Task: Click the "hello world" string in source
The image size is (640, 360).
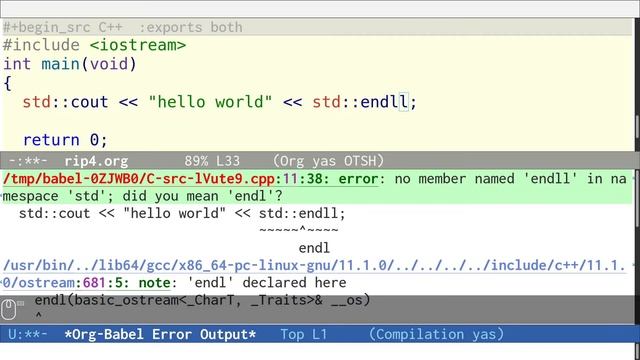Action: click(210, 102)
